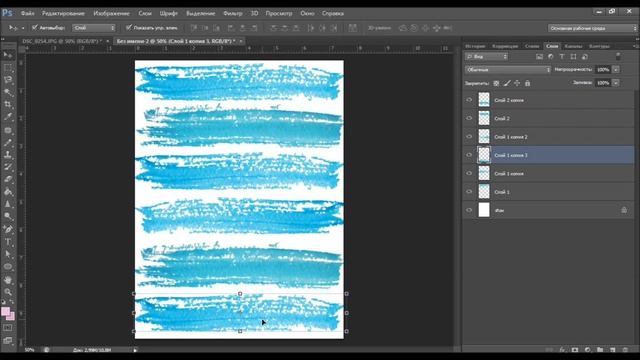Select the Pen tool
640x360 pixels.
[8, 229]
